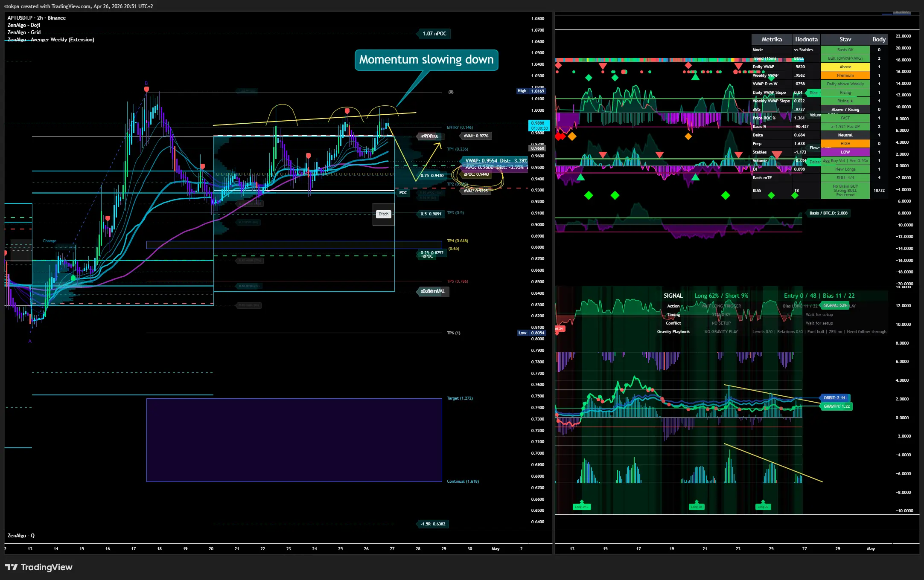Viewport: 924px width, 580px height.
Task: Click the 1.07 nPOC price label
Action: pos(434,34)
